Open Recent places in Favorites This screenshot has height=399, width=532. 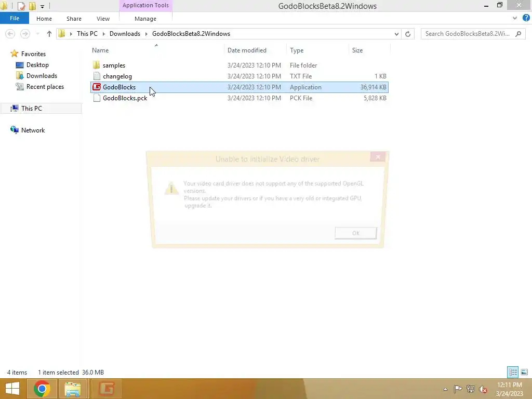click(x=45, y=87)
